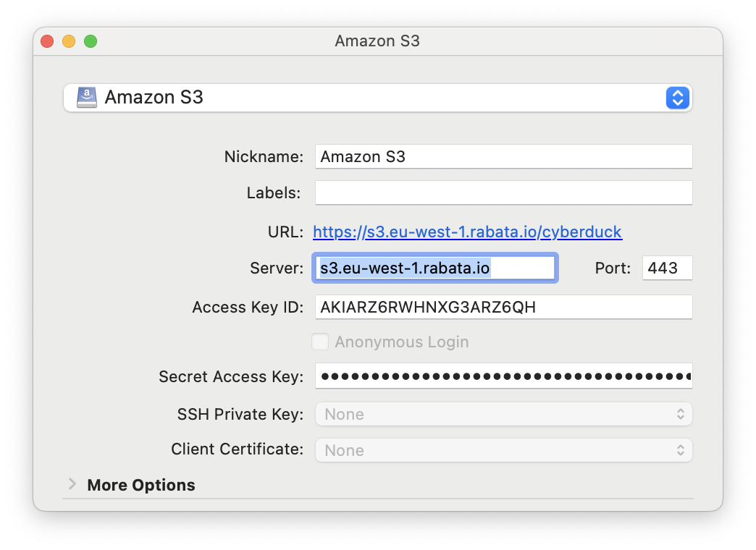Click the blue double-chevron on the protocol selector
Image resolution: width=756 pixels, height=550 pixels.
tap(678, 97)
